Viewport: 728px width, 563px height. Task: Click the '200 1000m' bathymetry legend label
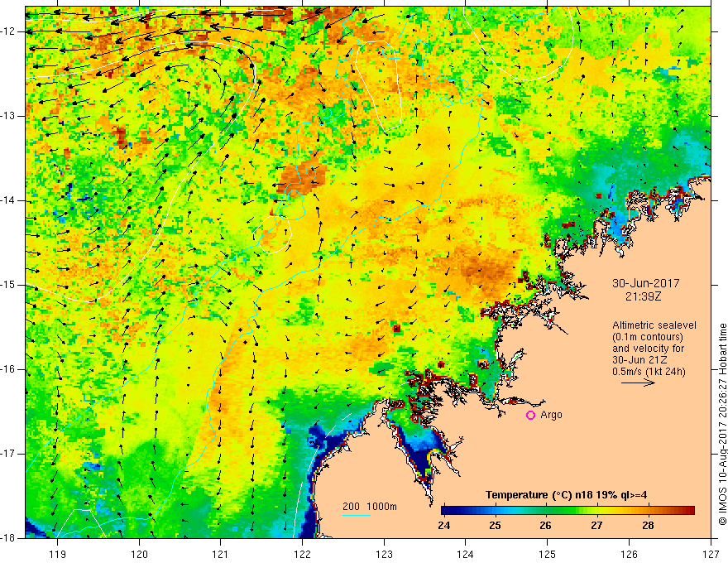point(370,507)
